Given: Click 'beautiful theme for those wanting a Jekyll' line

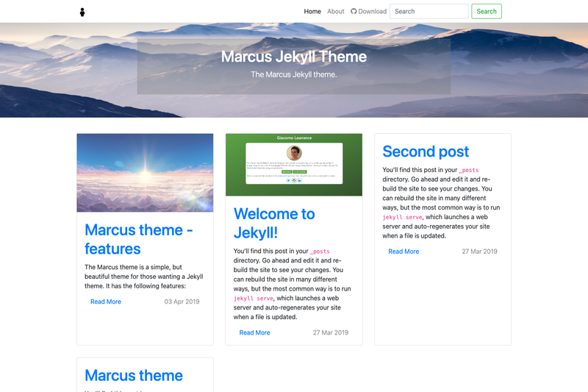Looking at the screenshot, I should point(143,277).
